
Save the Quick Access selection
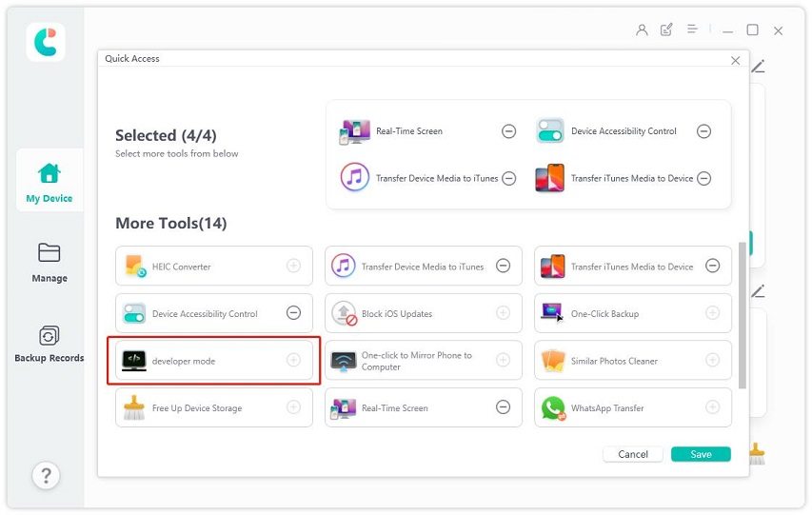701,454
